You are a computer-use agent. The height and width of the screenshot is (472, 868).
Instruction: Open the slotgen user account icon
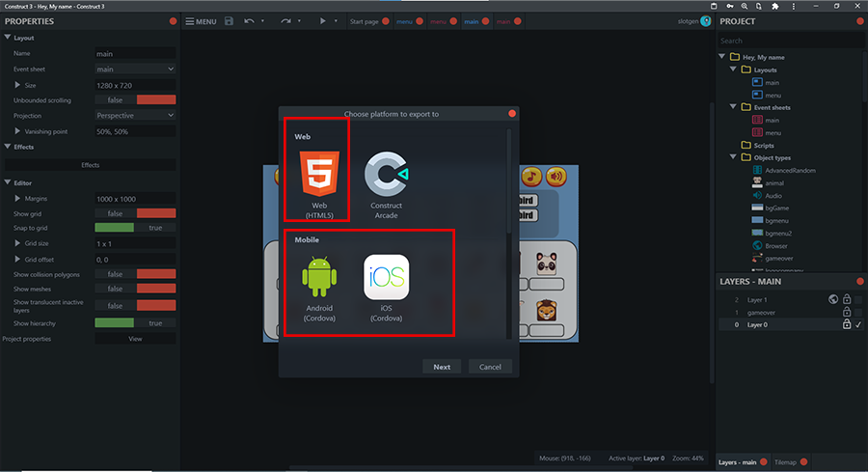[x=706, y=21]
